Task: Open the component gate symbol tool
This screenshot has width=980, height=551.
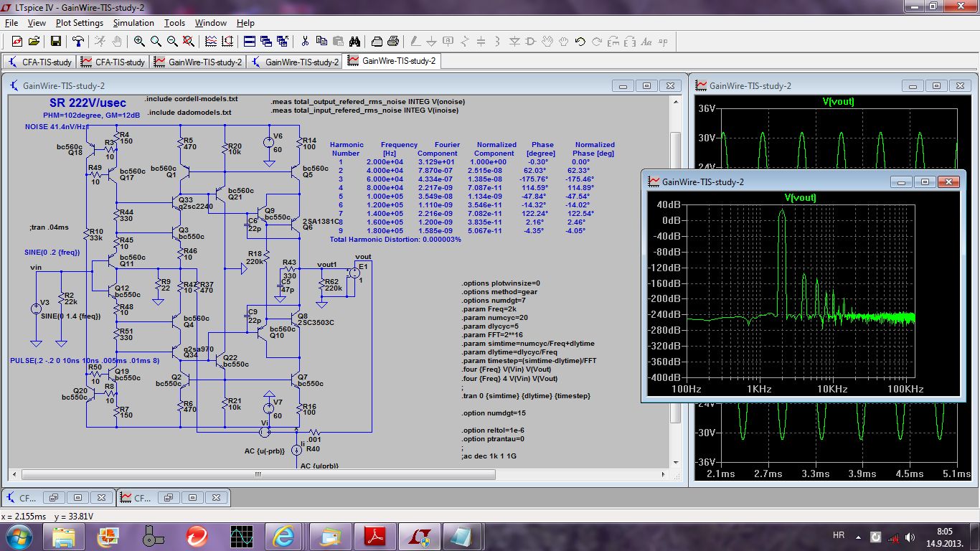Action: (531, 42)
